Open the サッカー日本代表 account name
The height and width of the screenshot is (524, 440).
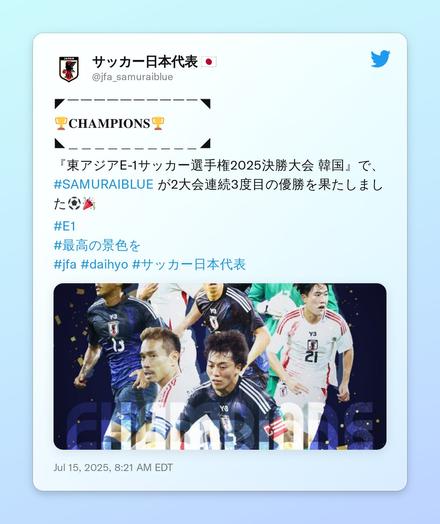tap(145, 62)
